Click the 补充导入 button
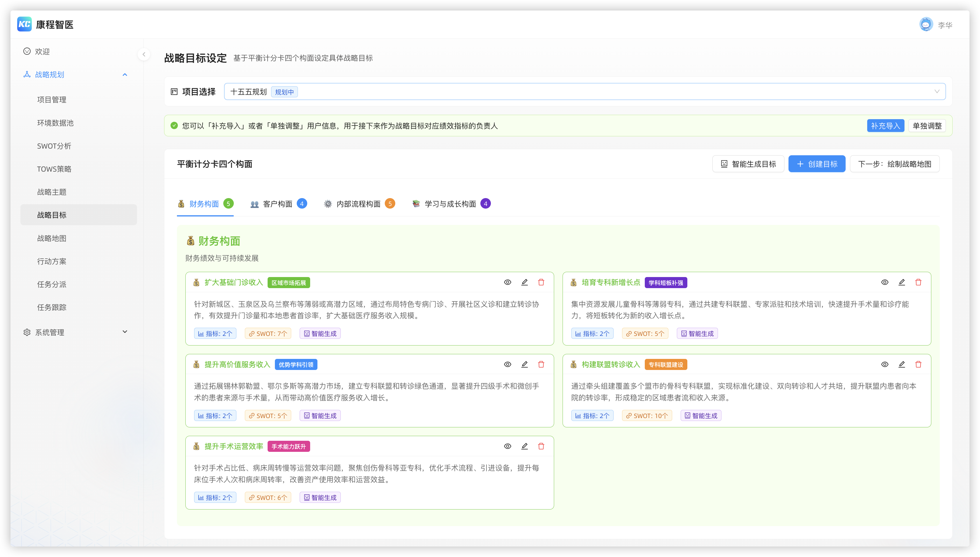The image size is (980, 557). click(x=886, y=126)
